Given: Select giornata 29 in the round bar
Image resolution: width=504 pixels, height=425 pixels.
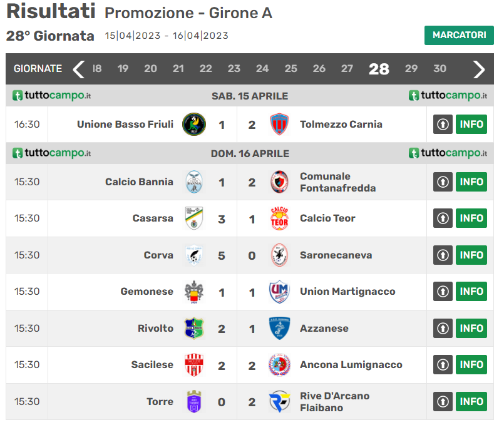Looking at the screenshot, I should pyautogui.click(x=411, y=69).
